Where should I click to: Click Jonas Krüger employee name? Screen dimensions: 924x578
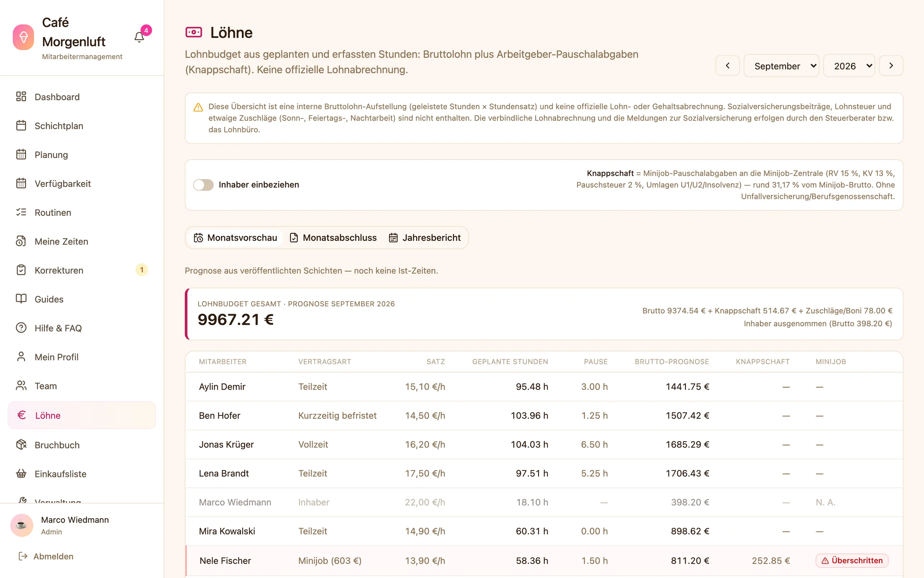(x=226, y=444)
